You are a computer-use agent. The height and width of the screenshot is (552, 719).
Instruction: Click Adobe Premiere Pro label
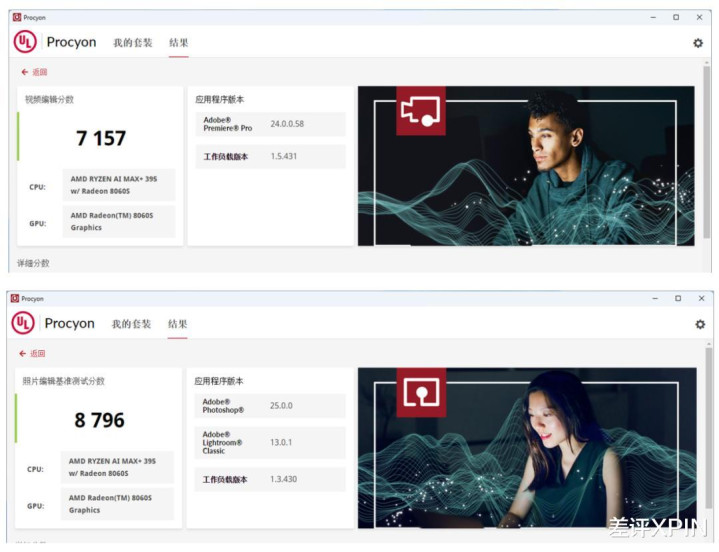click(227, 124)
